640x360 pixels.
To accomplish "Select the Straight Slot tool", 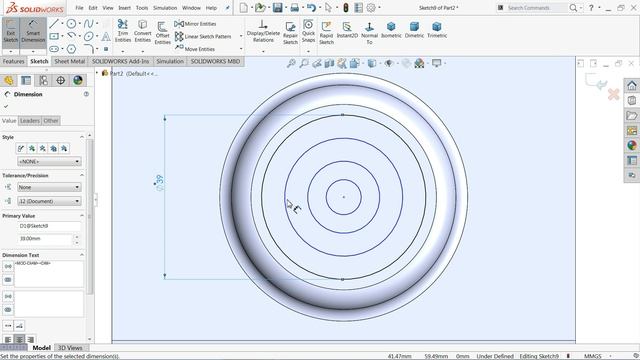I will point(54,49).
